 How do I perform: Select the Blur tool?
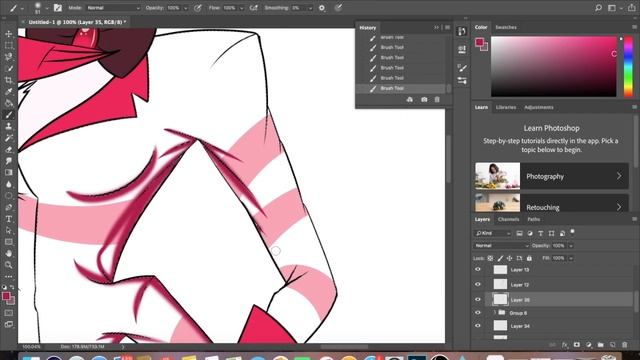tap(9, 184)
